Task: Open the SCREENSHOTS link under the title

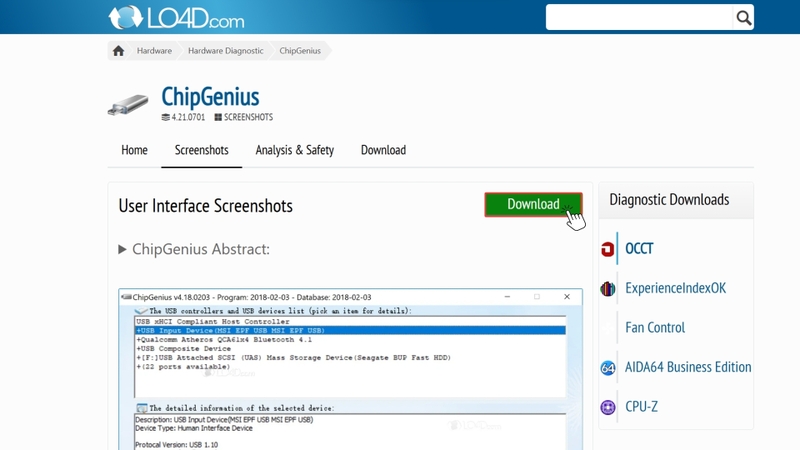Action: click(x=244, y=117)
